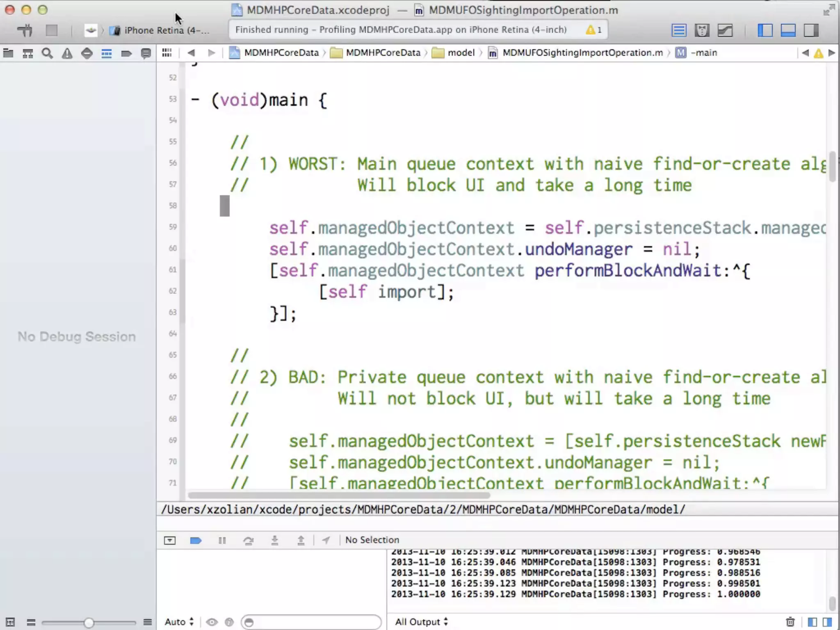Image resolution: width=840 pixels, height=630 pixels.
Task: Show the Breakpoint navigator
Action: point(126,53)
